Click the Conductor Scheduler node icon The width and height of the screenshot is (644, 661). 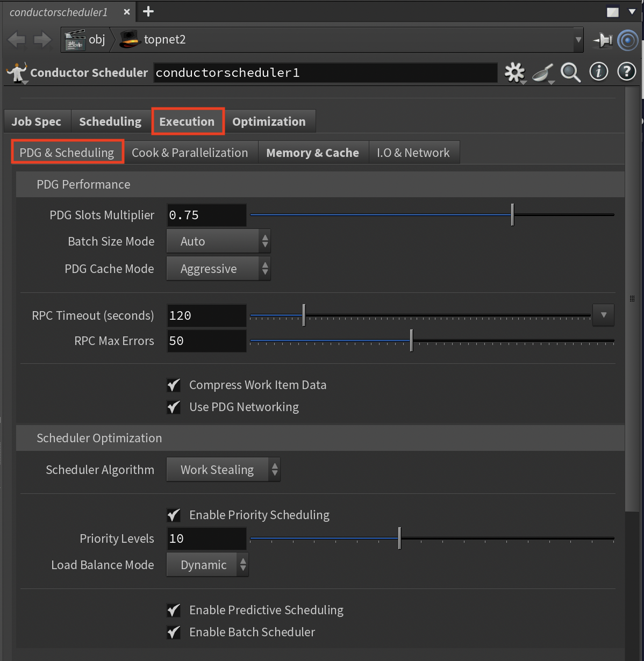pos(17,73)
